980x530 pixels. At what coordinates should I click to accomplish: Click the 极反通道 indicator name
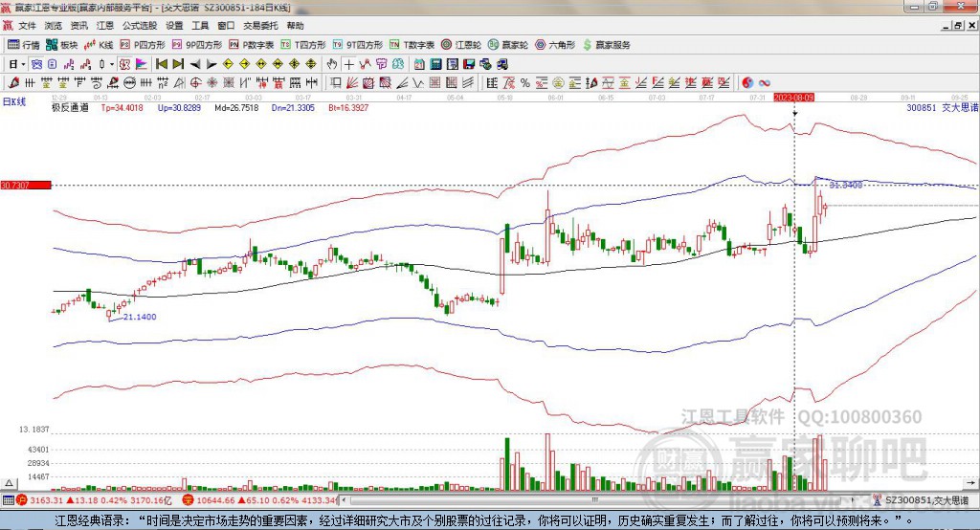[70, 107]
